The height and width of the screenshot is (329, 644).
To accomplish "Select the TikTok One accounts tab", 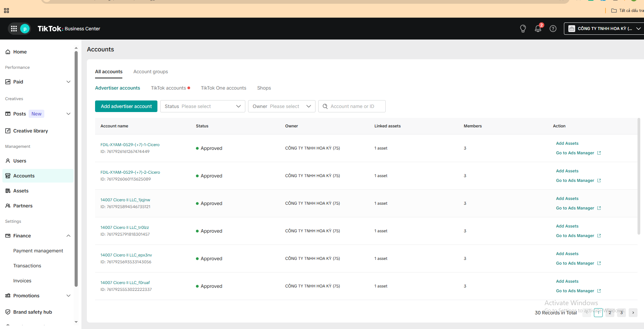I will point(224,88).
